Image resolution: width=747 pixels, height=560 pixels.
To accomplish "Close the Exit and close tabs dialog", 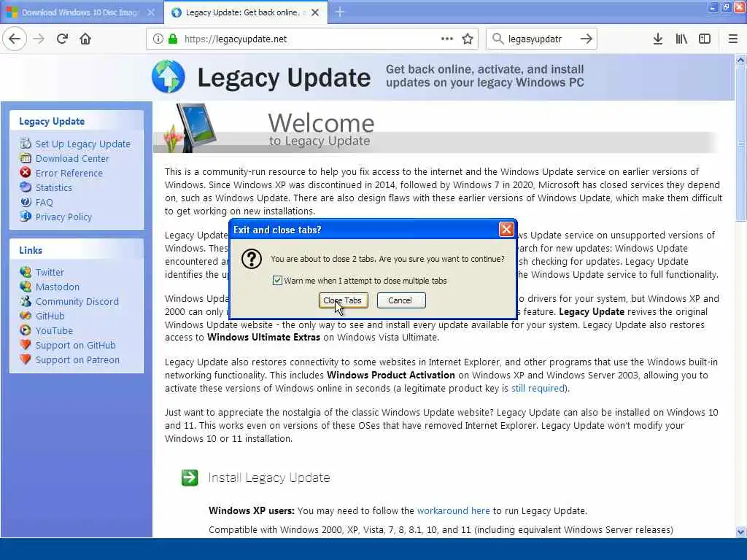I will 506,230.
